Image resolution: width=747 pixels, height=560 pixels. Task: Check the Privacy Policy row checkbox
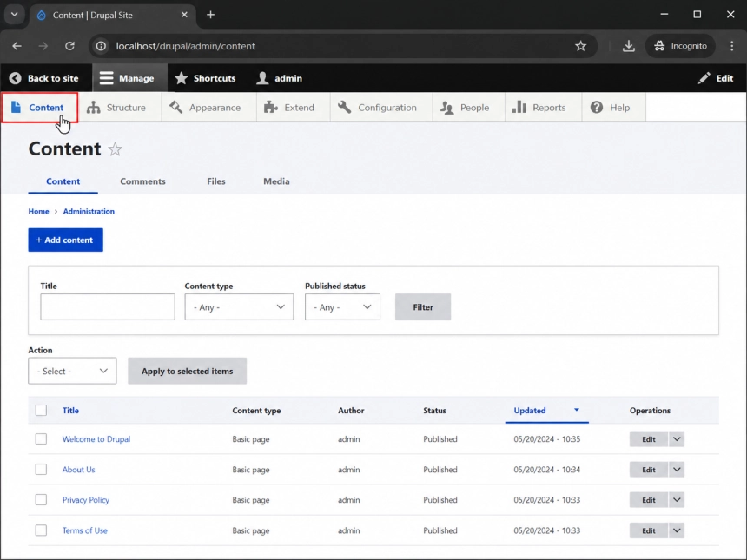(x=41, y=499)
